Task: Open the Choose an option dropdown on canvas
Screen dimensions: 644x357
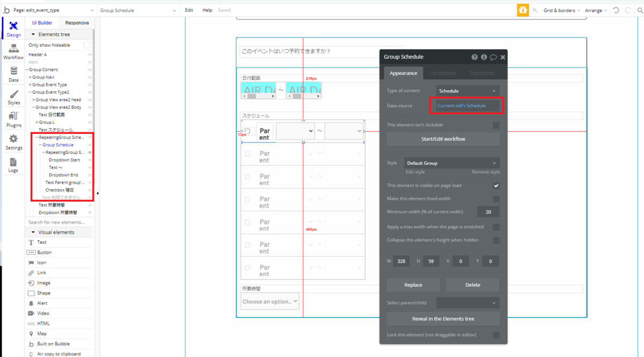Action: click(x=270, y=301)
